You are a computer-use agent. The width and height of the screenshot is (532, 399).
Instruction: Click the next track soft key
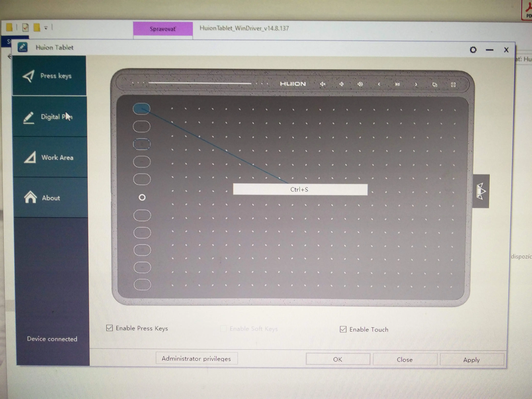point(416,84)
